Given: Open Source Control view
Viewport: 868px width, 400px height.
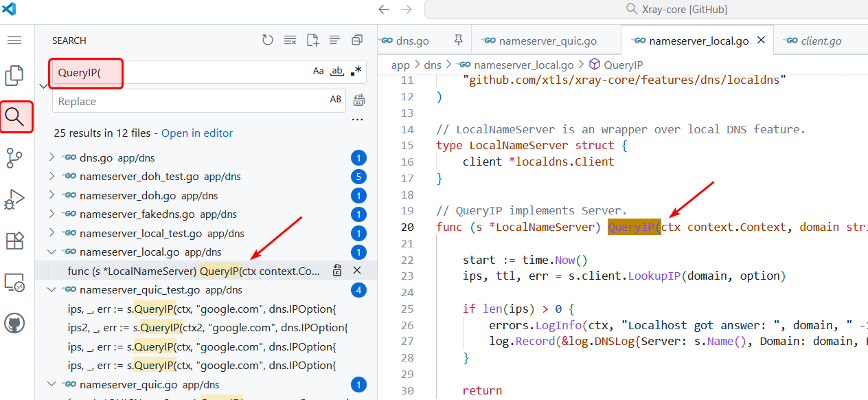Looking at the screenshot, I should click(14, 158).
